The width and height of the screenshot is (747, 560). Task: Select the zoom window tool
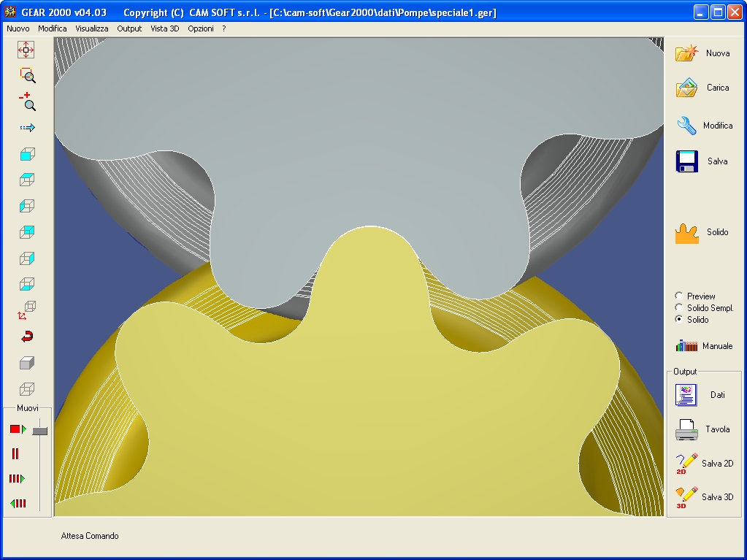[x=27, y=75]
